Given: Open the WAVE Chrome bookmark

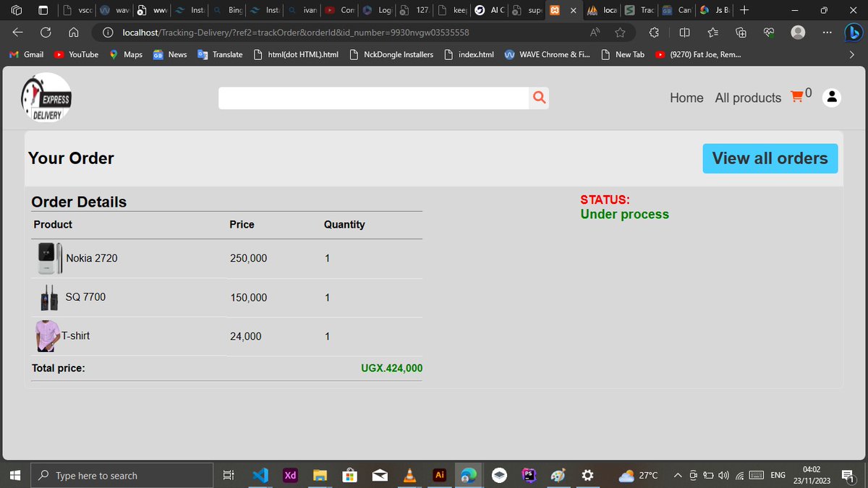Looking at the screenshot, I should pyautogui.click(x=547, y=54).
